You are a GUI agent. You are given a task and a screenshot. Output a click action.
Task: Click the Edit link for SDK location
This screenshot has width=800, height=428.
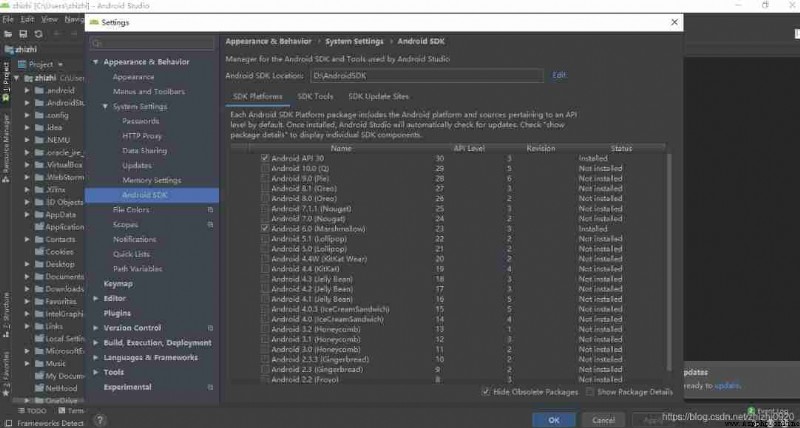(x=559, y=75)
